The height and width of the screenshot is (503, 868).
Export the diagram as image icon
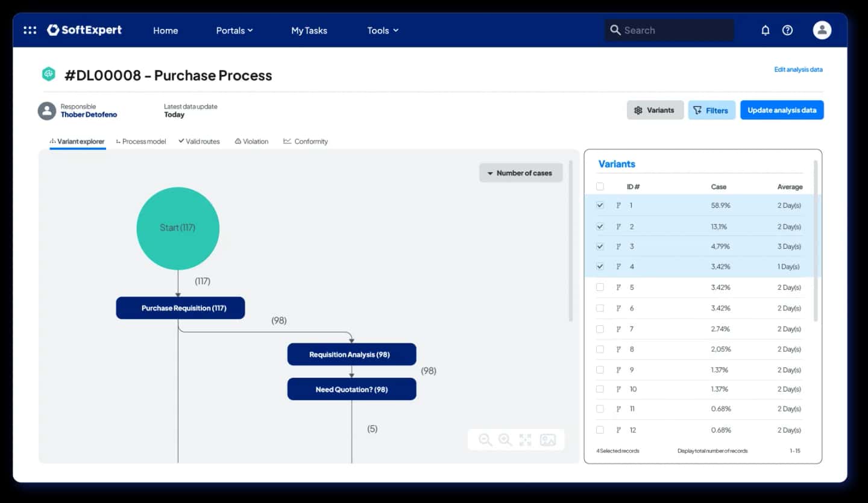point(548,440)
